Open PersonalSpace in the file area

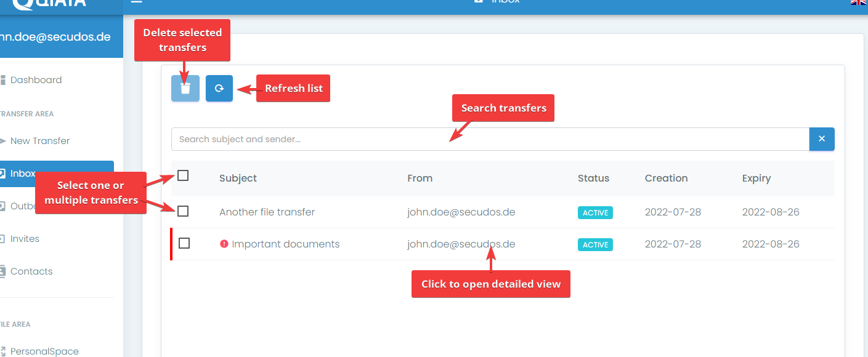pos(44,351)
